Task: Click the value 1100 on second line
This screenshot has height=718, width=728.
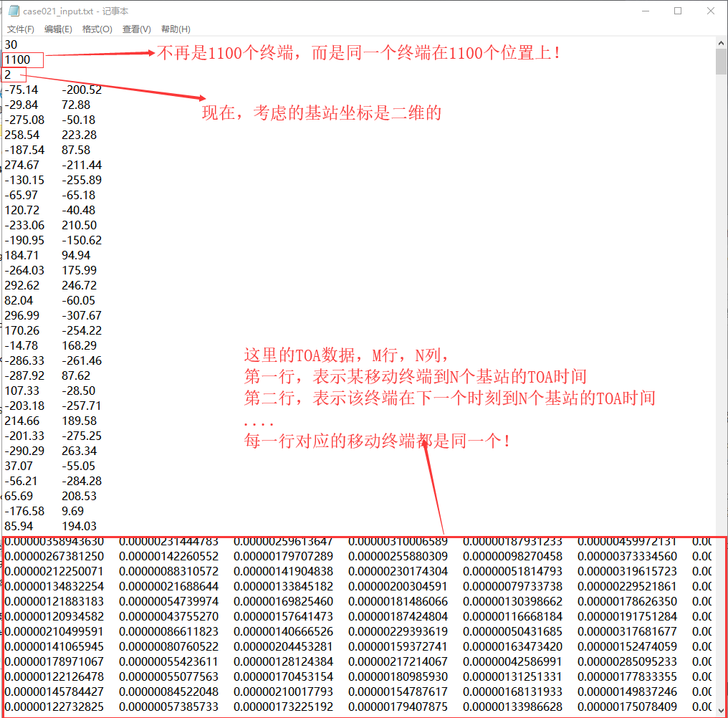Action: (x=17, y=60)
